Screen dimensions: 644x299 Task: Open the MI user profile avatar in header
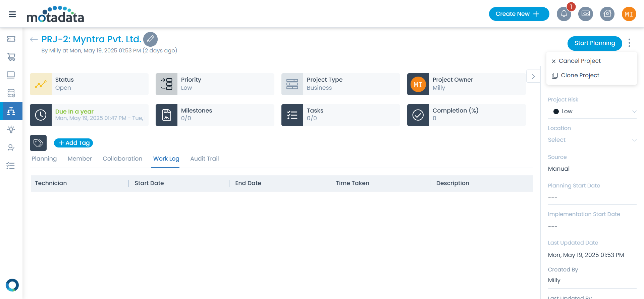pyautogui.click(x=629, y=14)
